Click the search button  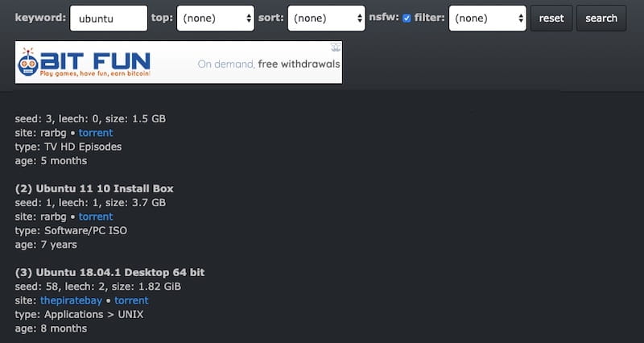(601, 18)
